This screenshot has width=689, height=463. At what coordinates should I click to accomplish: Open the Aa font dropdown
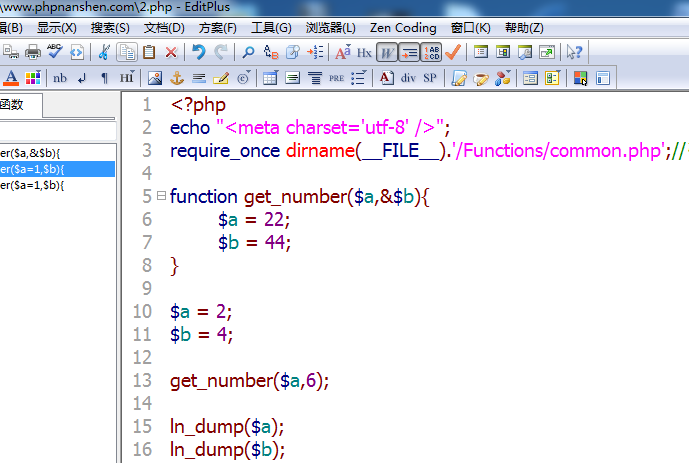tap(343, 52)
